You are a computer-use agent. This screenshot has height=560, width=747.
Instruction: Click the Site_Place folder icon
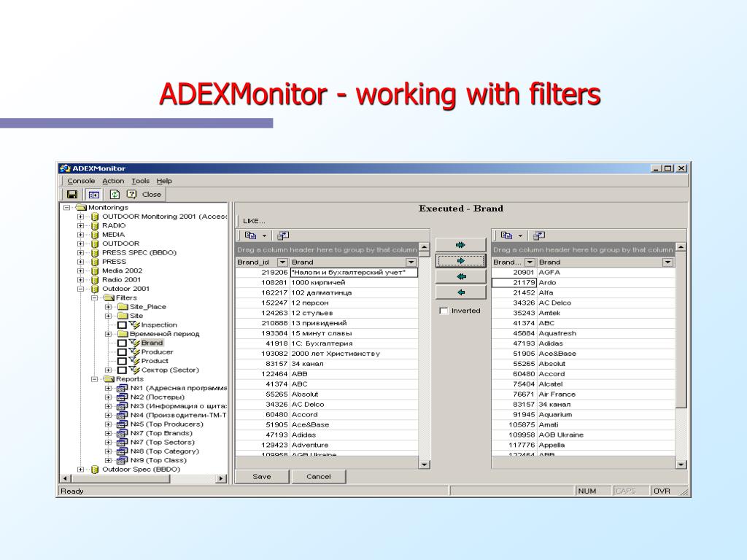[x=123, y=307]
